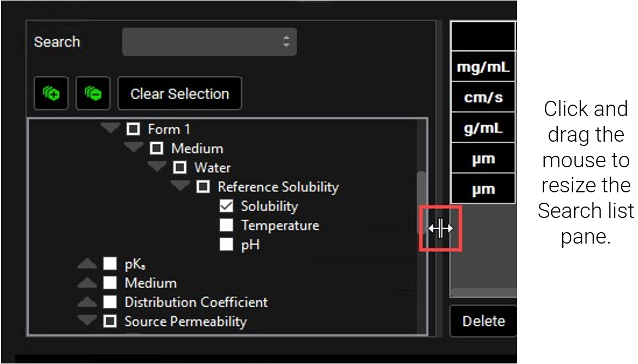Check the lower Medium checkbox
The height and width of the screenshot is (364, 638).
[x=110, y=283]
